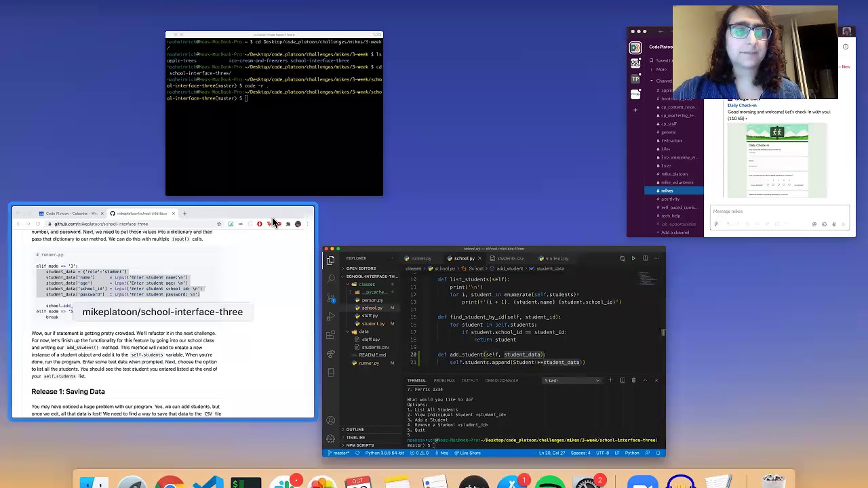This screenshot has height=488, width=868.
Task: Select Python 3.8.5 interpreter in status bar
Action: coord(384,453)
